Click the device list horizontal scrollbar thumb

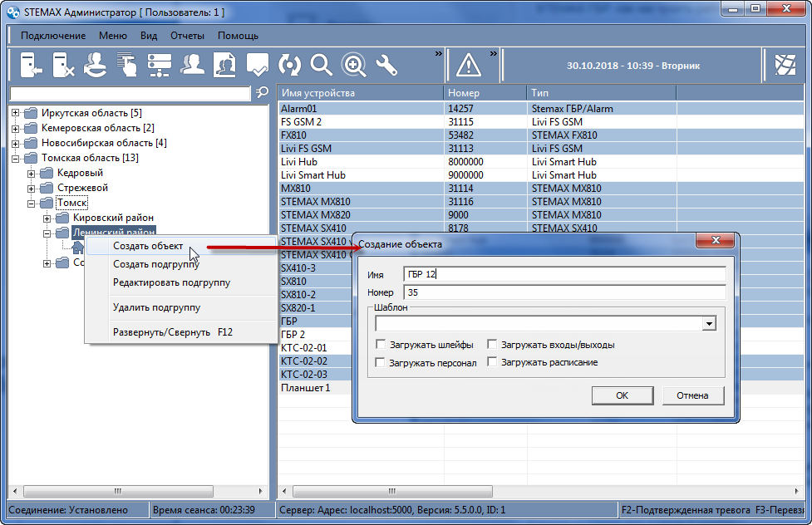pos(392,491)
